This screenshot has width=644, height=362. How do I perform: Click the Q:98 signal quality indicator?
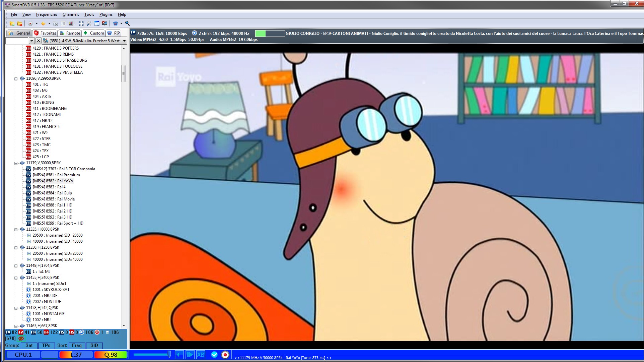point(111,355)
